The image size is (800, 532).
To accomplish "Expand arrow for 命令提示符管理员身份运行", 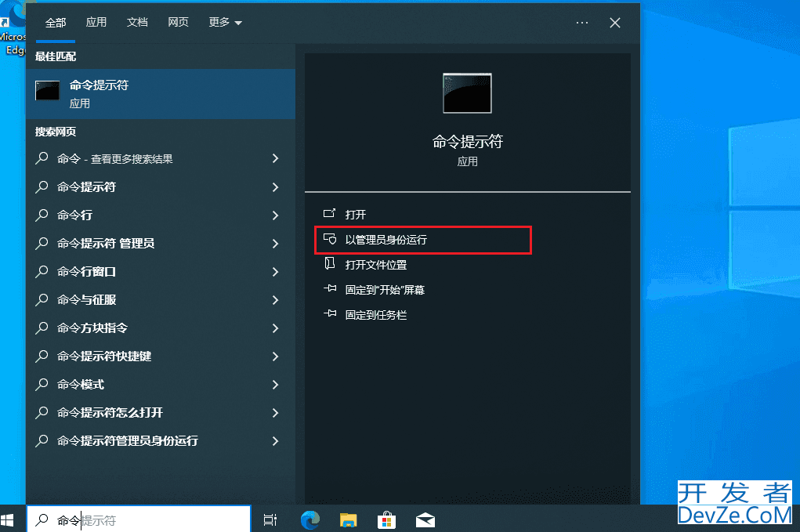I will click(x=276, y=440).
